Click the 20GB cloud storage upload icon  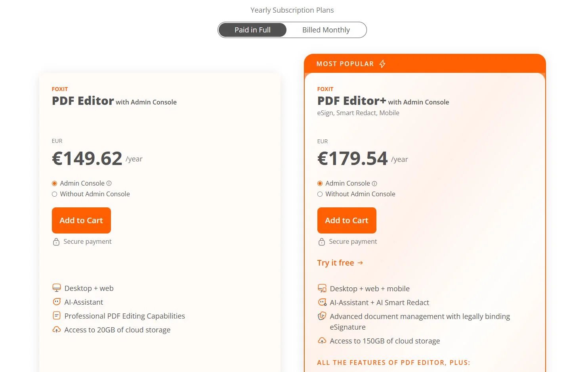pyautogui.click(x=57, y=330)
